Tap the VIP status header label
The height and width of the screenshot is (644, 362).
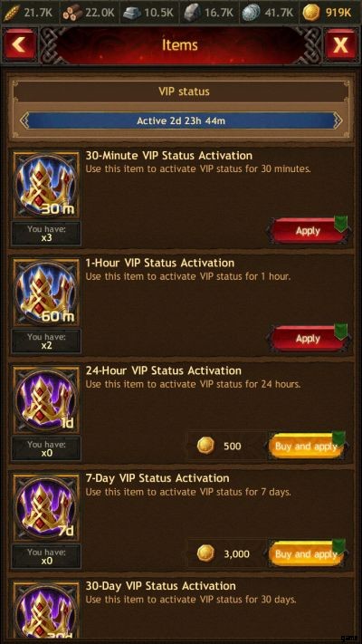[184, 91]
